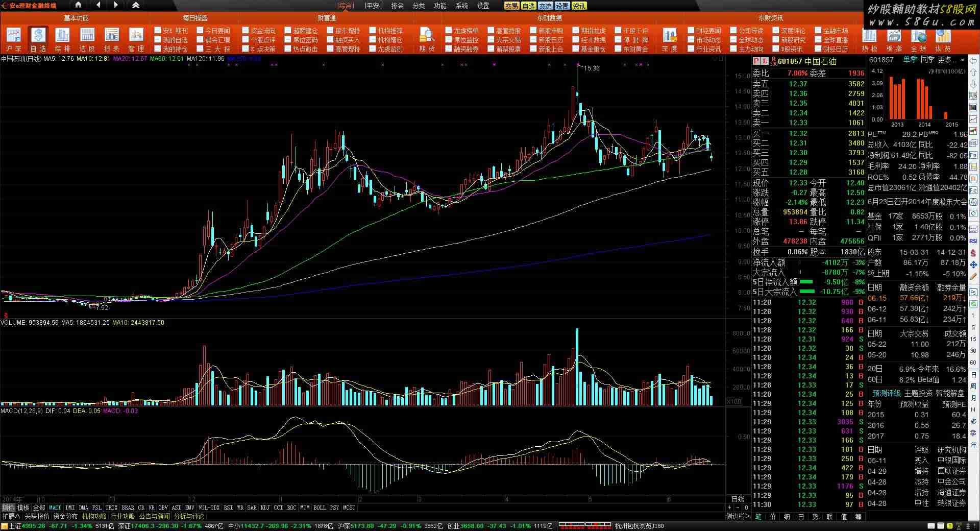The width and height of the screenshot is (980, 531).
Task: Go back using the left arrow
Action: (98, 5)
